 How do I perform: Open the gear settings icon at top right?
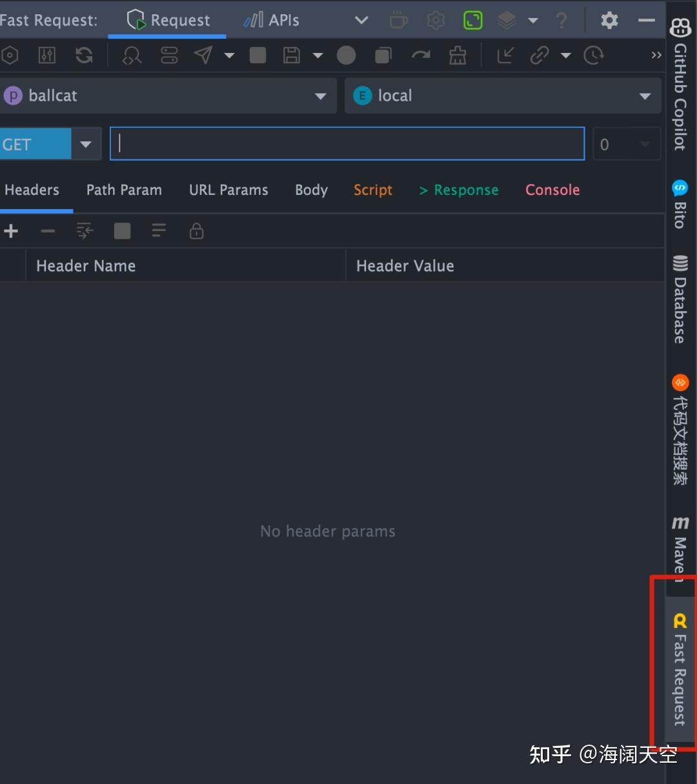[609, 20]
